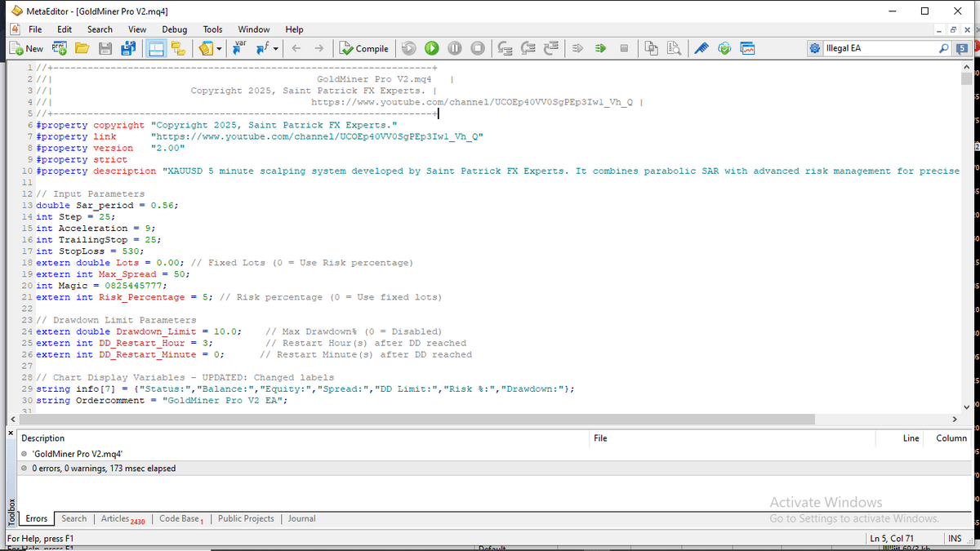Click the MQL5 Storage cloud shield icon
This screenshot has height=551, width=980.
point(724,48)
